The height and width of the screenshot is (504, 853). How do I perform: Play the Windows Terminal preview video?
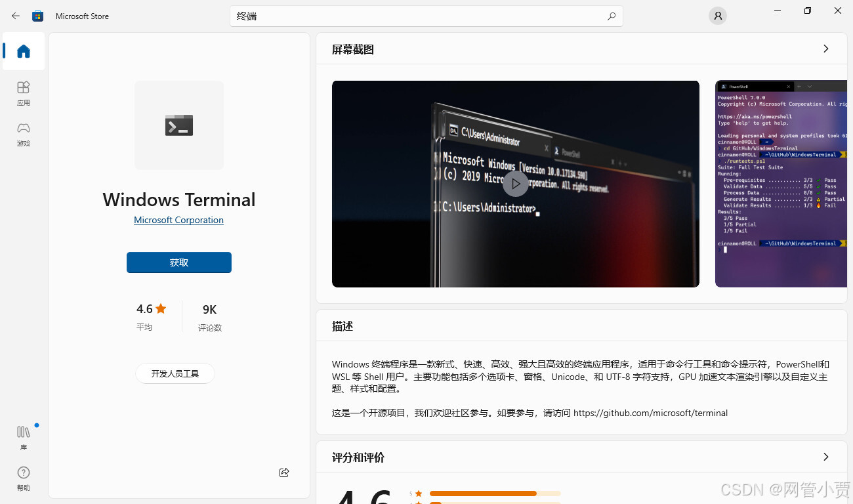click(x=516, y=184)
